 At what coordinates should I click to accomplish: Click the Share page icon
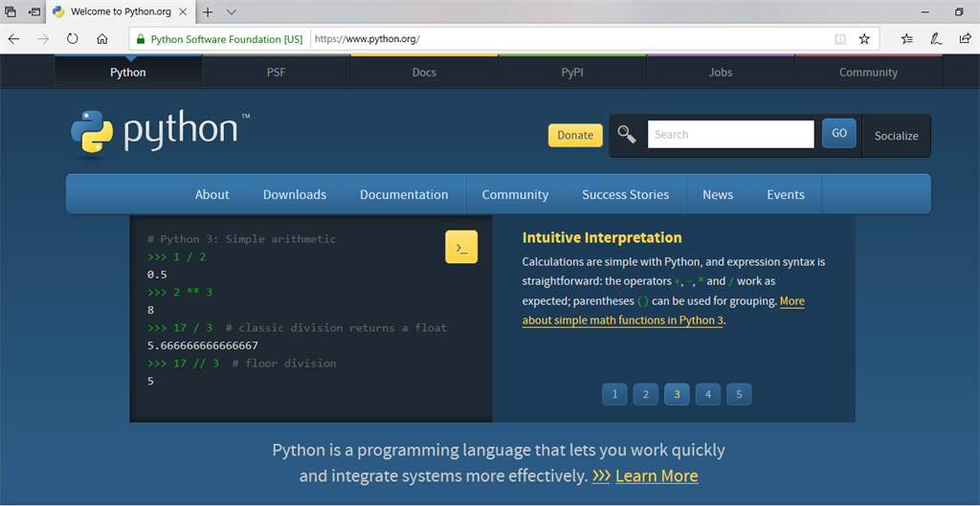tap(965, 38)
